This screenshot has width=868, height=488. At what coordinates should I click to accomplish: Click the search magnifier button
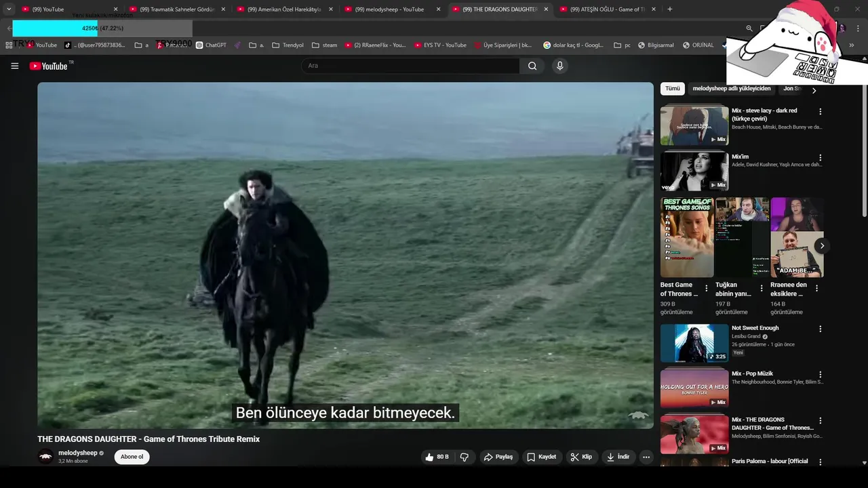click(532, 66)
